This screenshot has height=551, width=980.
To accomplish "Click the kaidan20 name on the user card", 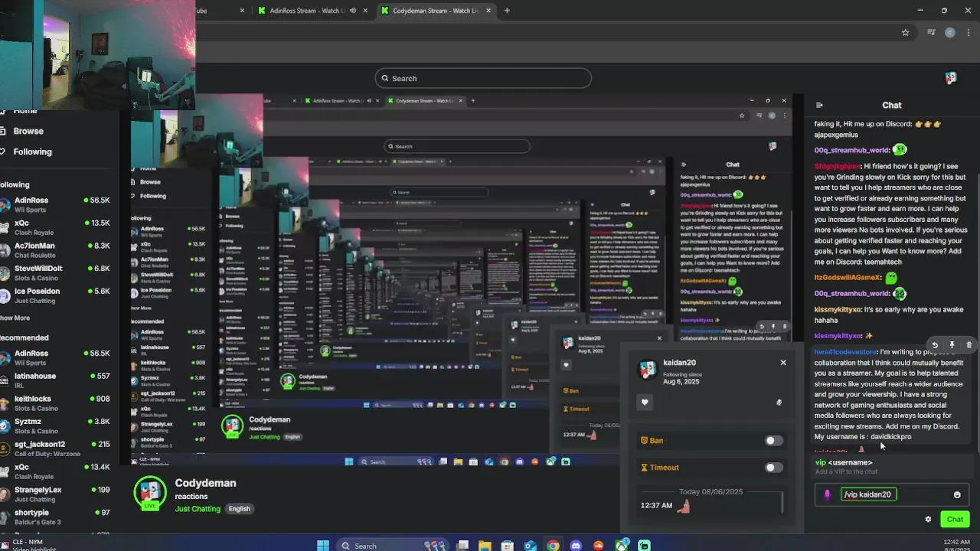I will coord(679,363).
